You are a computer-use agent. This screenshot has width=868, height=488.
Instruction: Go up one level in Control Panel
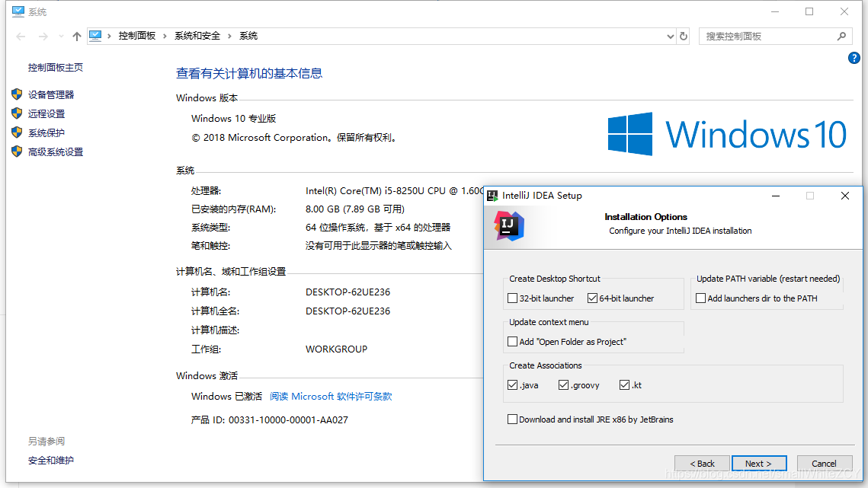[x=77, y=37]
